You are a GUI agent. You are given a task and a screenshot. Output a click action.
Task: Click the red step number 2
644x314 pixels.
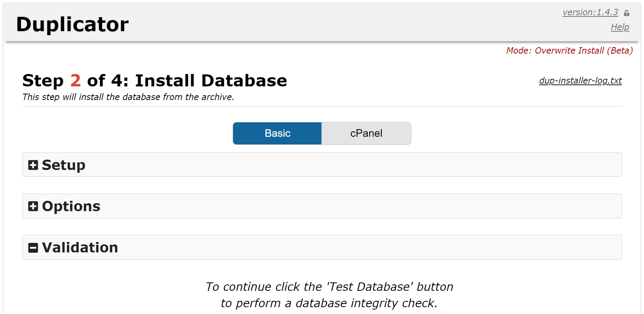pyautogui.click(x=76, y=80)
